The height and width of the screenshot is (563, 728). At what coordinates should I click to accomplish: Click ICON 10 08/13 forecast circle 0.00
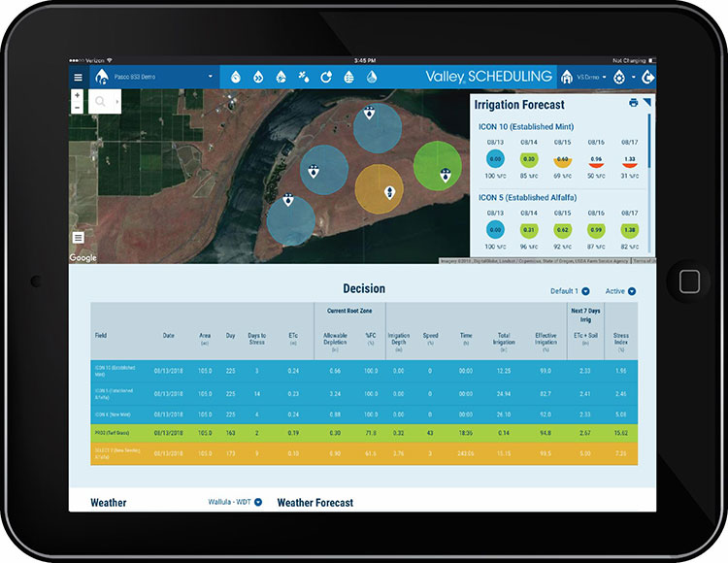495,159
